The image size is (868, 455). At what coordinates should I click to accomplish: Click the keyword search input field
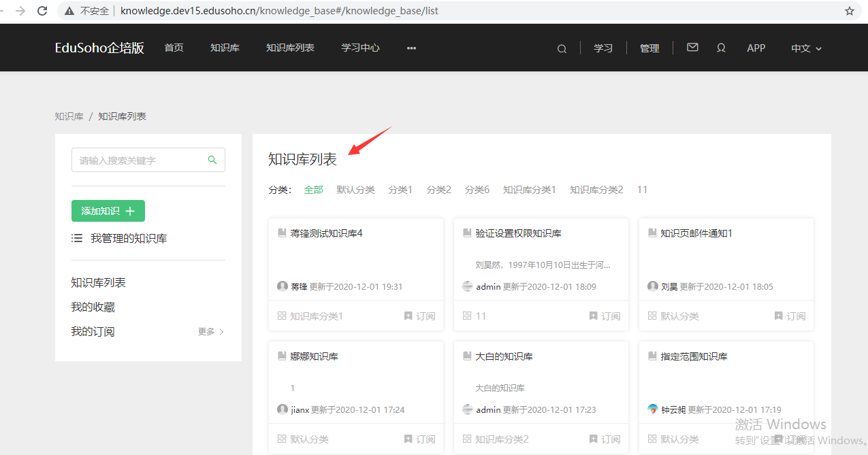click(x=140, y=160)
